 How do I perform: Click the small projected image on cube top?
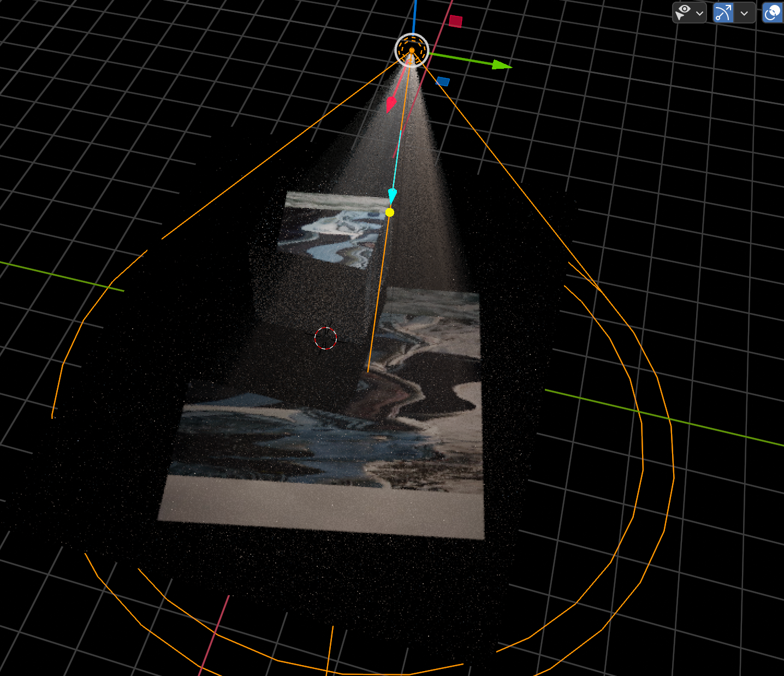(334, 229)
